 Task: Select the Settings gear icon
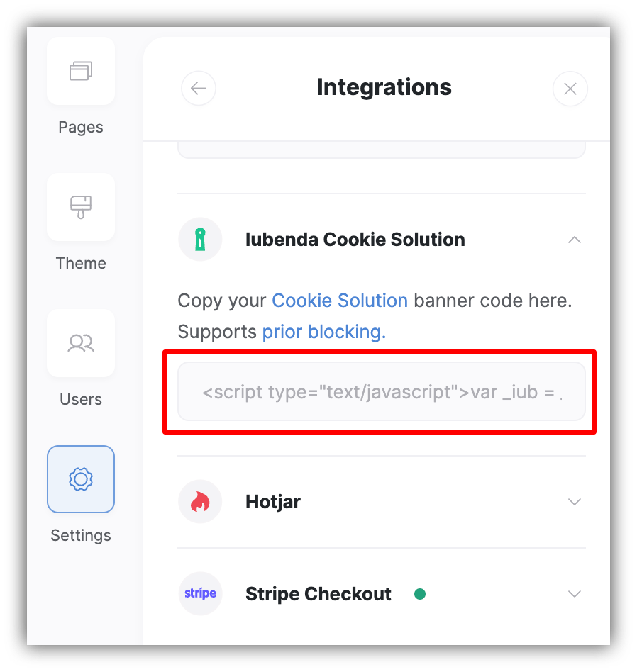point(80,479)
